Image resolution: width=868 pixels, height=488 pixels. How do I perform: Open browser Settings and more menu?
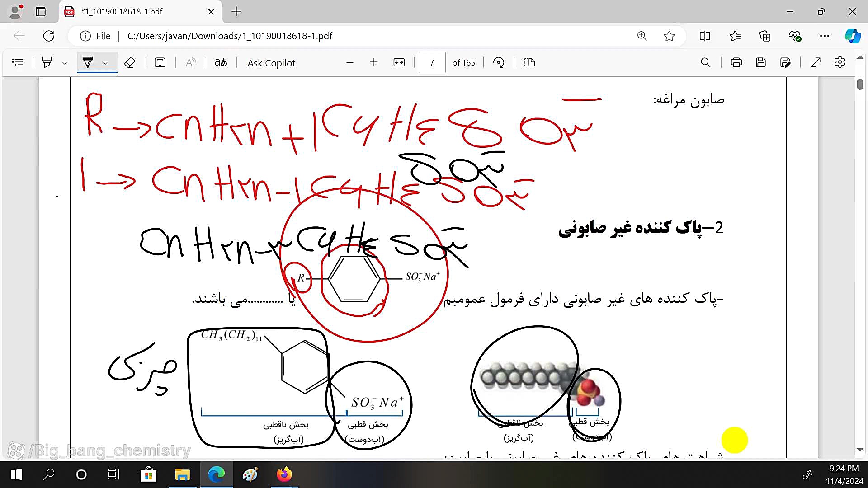point(824,36)
